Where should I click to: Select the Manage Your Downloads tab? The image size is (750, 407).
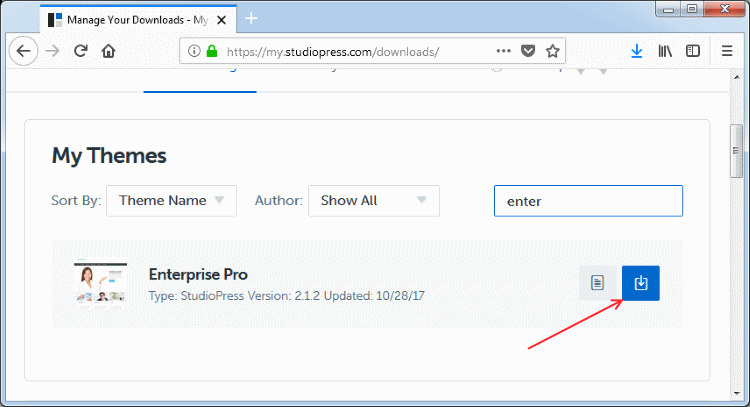(x=138, y=20)
